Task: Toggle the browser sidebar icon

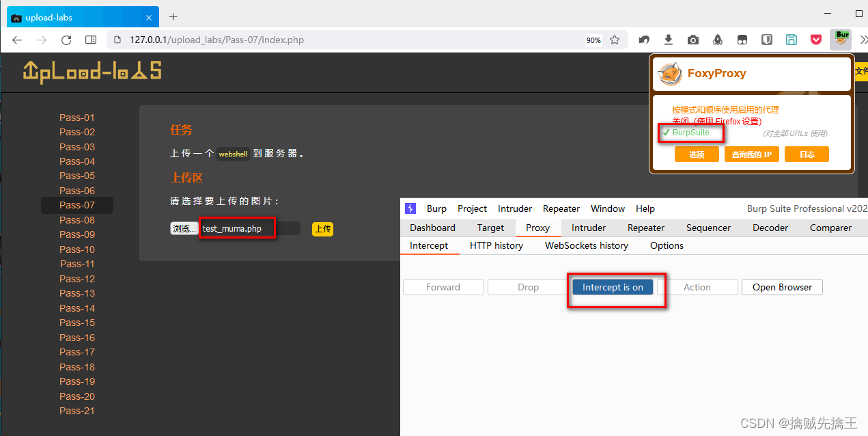Action: click(x=91, y=40)
